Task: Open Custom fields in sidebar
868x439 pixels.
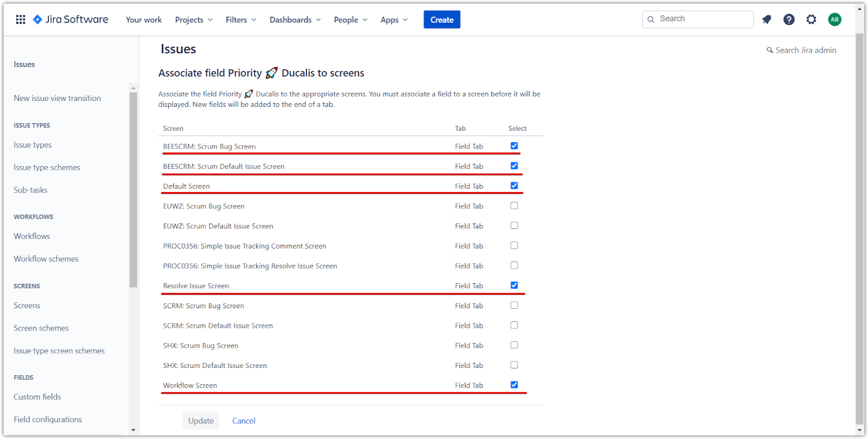Action: [37, 397]
